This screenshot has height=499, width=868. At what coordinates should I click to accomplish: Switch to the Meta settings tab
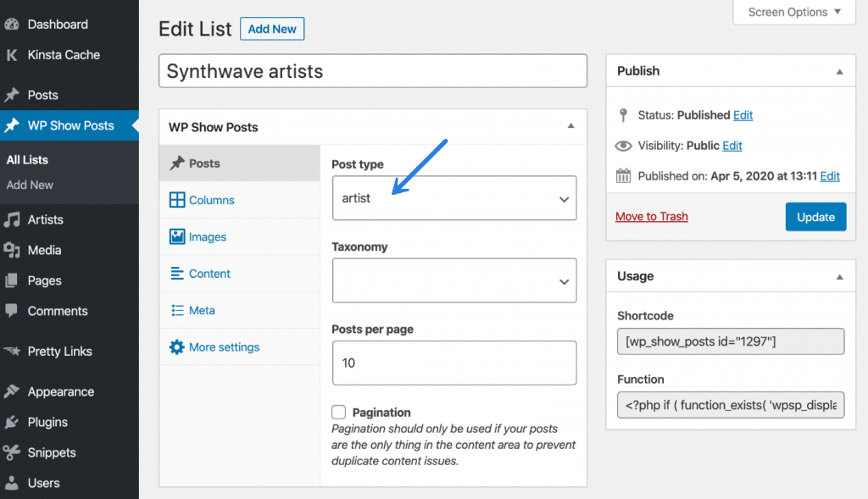tap(240, 310)
